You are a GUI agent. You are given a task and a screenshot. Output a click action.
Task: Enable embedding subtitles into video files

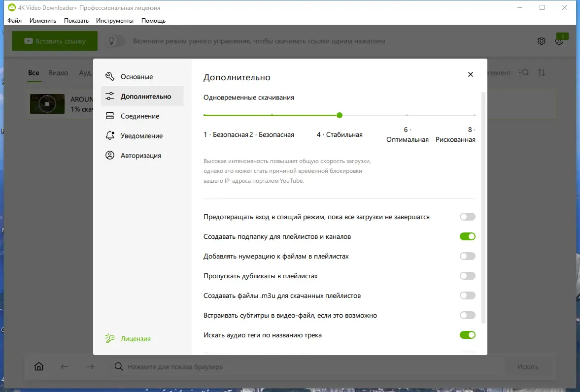point(467,315)
